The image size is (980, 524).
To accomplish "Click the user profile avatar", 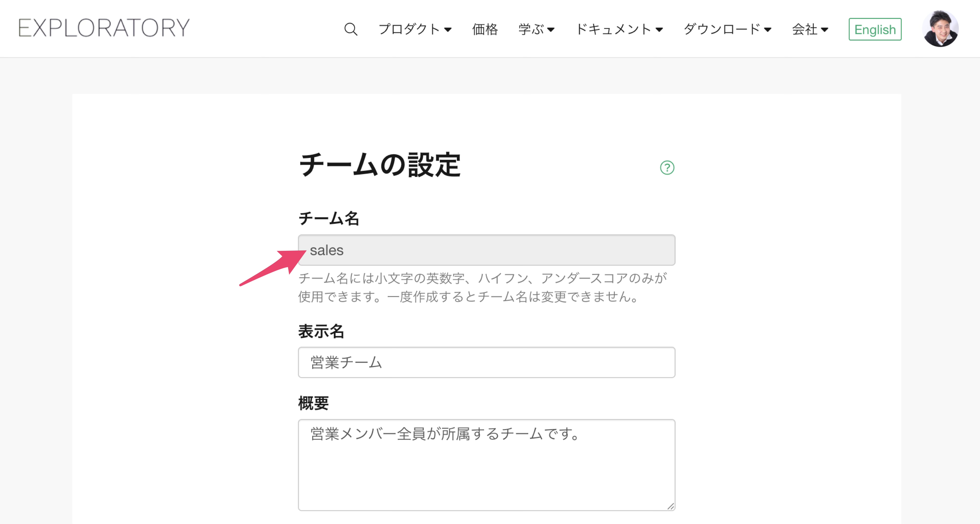I will point(940,29).
